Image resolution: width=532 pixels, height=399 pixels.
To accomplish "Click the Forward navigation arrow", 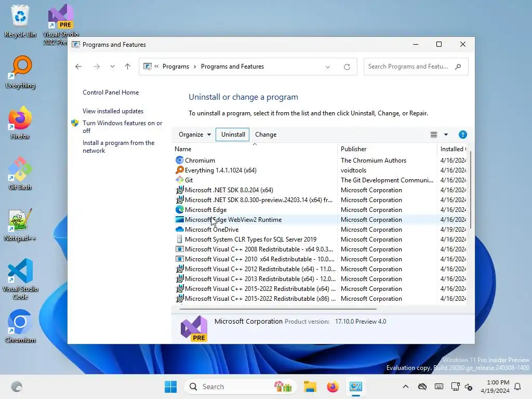I will point(96,66).
